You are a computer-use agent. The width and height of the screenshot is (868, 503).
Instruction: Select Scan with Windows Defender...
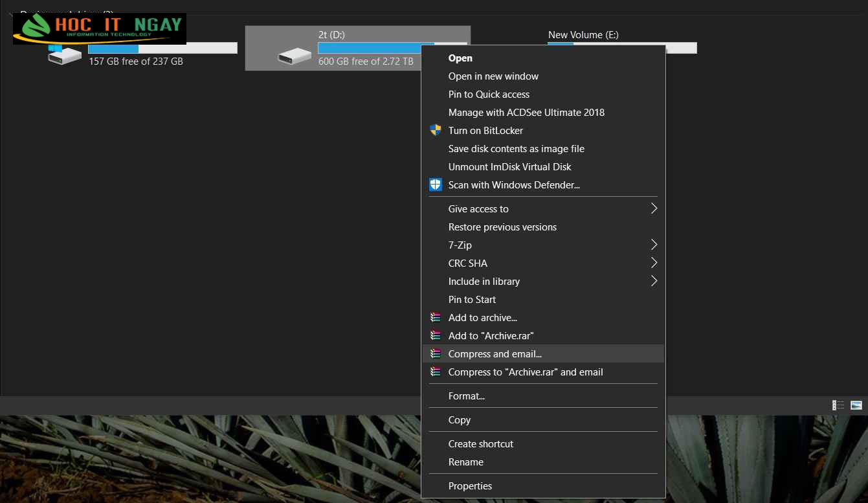coord(543,185)
